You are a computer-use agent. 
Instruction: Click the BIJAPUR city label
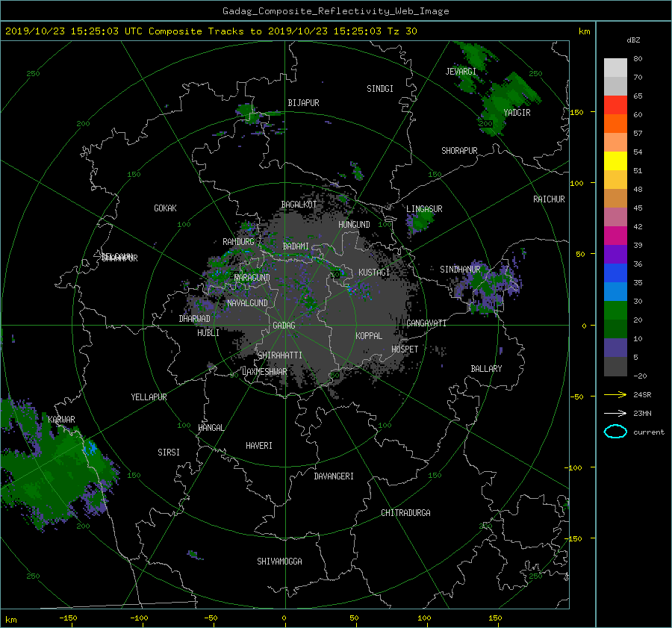pyautogui.click(x=303, y=103)
